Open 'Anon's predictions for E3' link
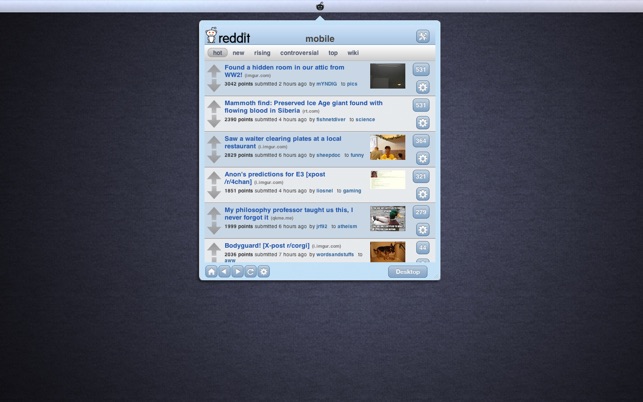The height and width of the screenshot is (402, 643). (275, 178)
